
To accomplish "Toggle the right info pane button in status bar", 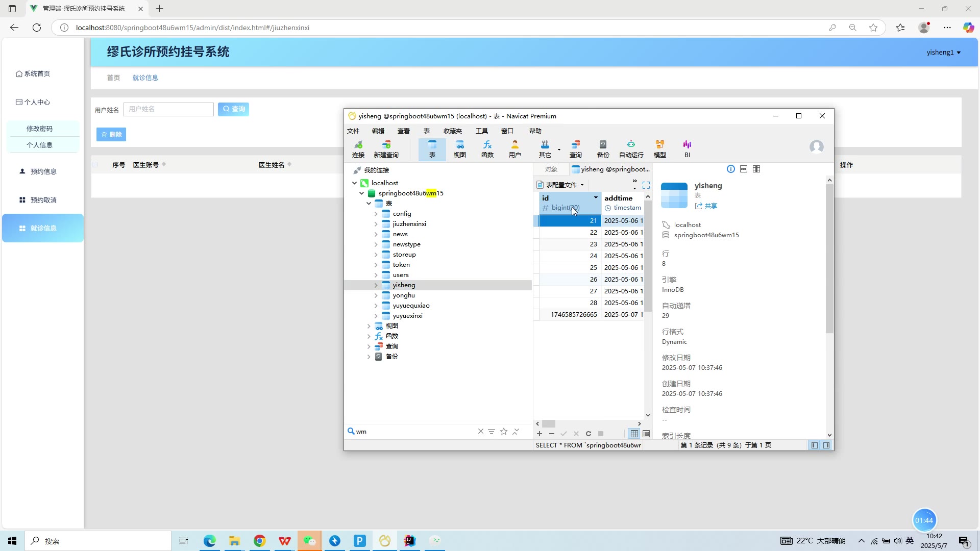I will [x=826, y=445].
